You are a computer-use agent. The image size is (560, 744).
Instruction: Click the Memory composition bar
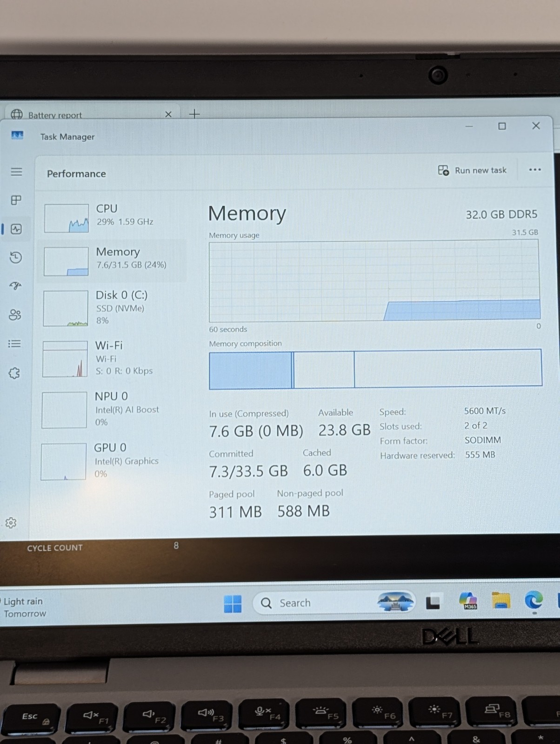[x=375, y=369]
